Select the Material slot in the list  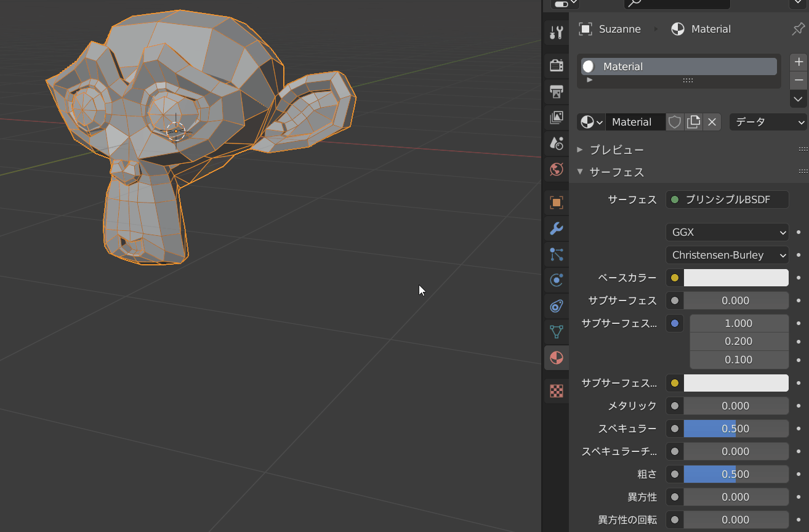[x=679, y=66]
